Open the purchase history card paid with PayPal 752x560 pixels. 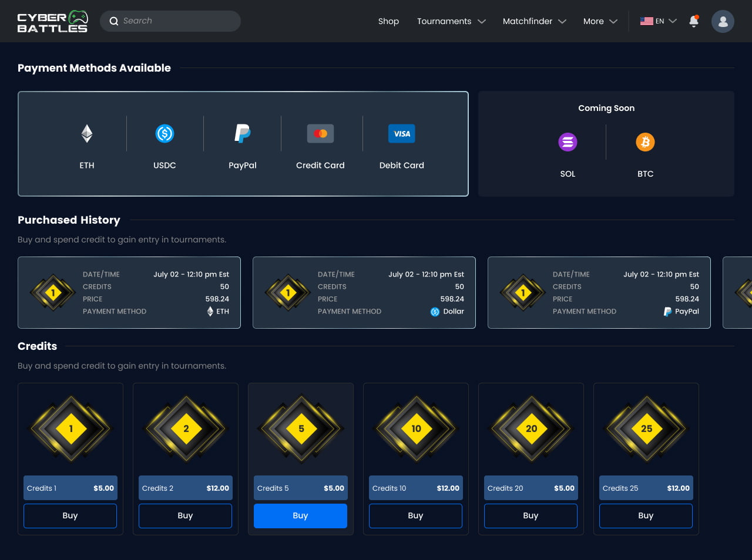coord(599,292)
